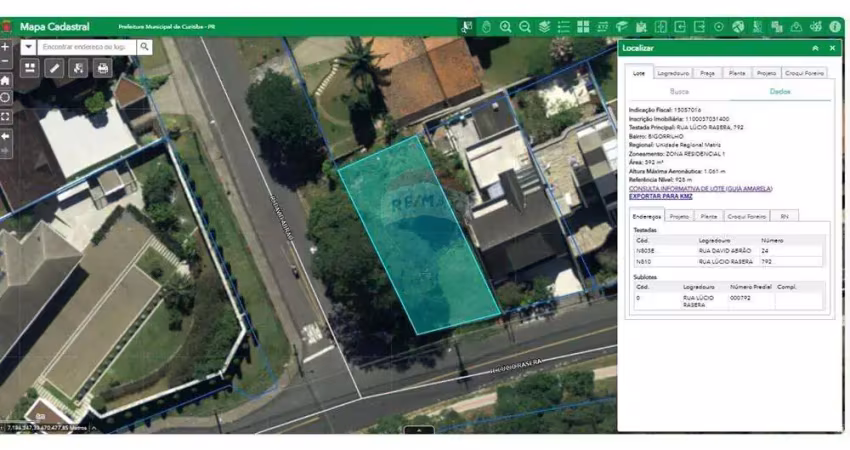850x450 pixels.
Task: Switch to the Logradouro tab
Action: [x=672, y=73]
